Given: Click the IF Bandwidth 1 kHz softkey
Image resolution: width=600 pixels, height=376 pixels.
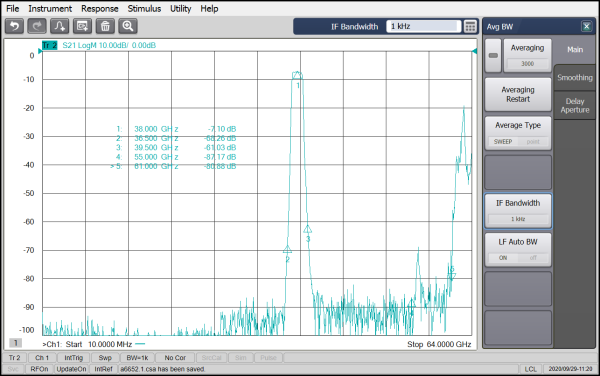Looking at the screenshot, I should (518, 211).
